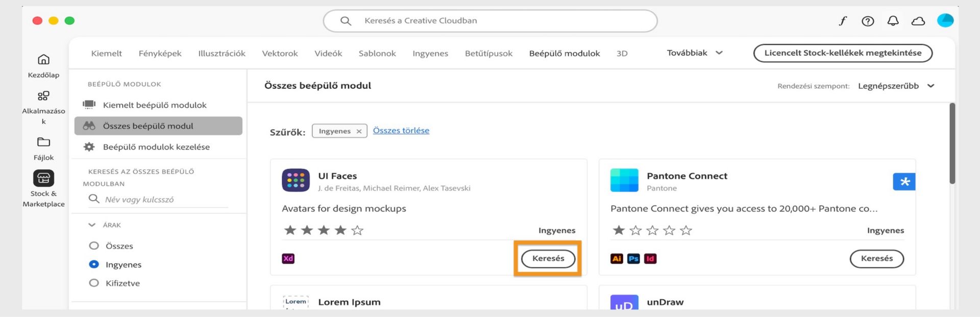This screenshot has height=317, width=980.
Task: Switch to the Vektorok tab
Action: [x=280, y=54]
